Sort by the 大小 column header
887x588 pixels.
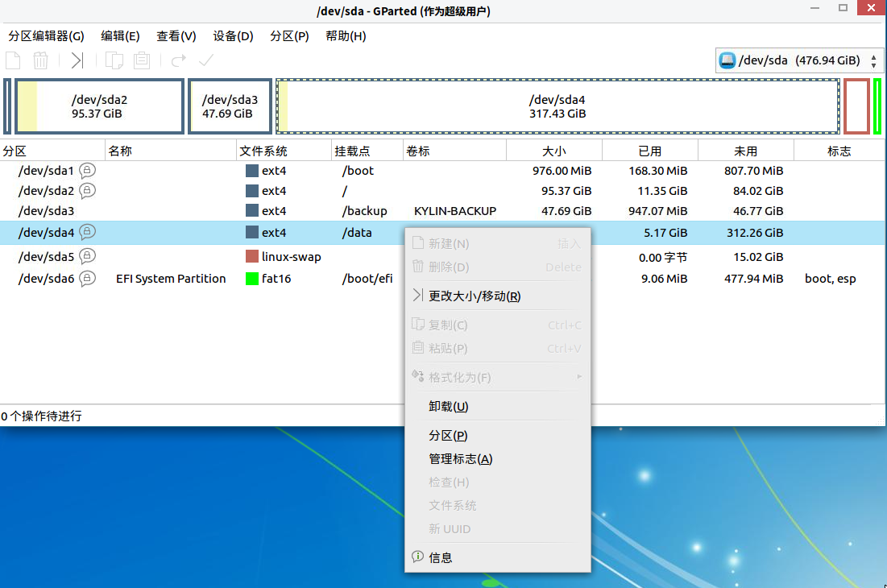[x=554, y=151]
